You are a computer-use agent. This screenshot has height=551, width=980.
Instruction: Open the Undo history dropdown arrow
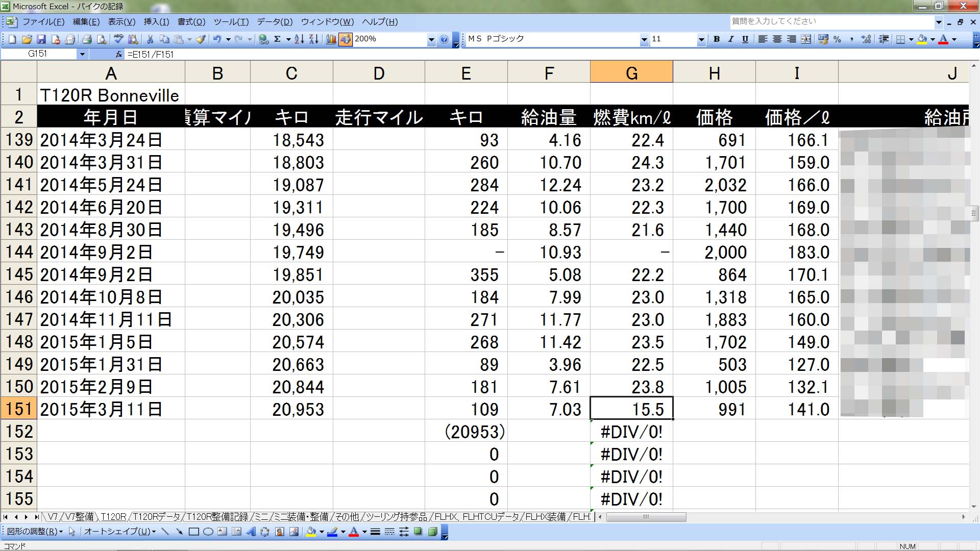pos(228,39)
